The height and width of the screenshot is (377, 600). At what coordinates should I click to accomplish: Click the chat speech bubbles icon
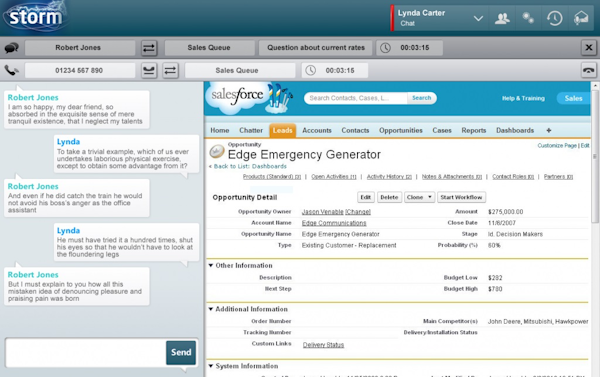pos(11,48)
